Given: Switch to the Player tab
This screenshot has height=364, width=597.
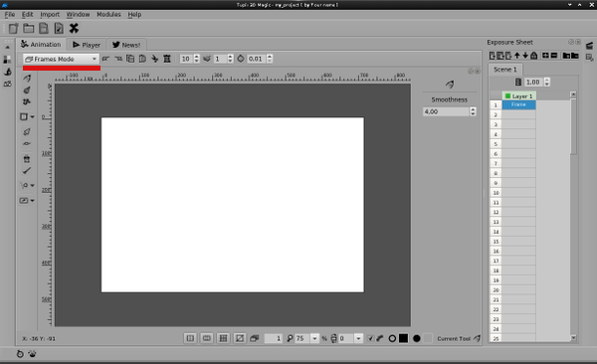Looking at the screenshot, I should [x=87, y=45].
